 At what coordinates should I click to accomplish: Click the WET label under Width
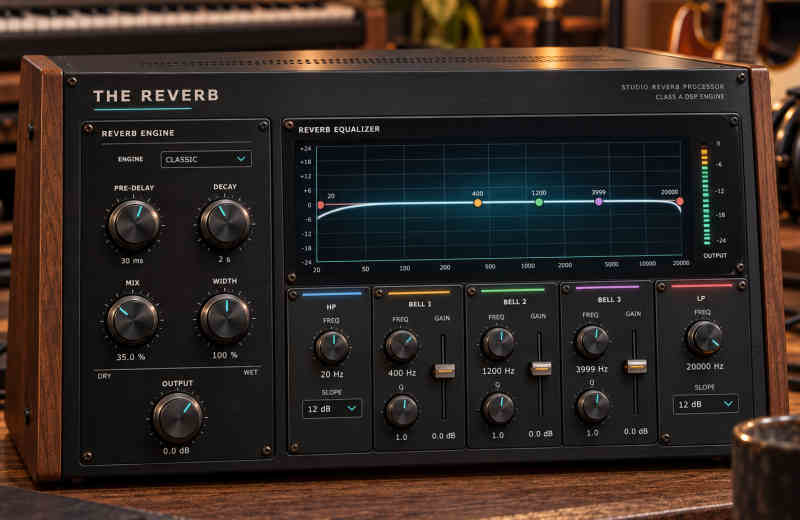[x=250, y=373]
